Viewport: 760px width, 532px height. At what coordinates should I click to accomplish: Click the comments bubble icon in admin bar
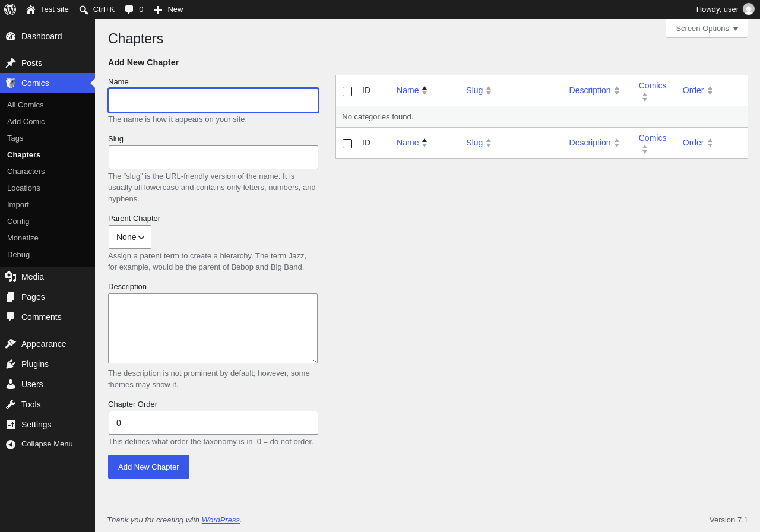pyautogui.click(x=129, y=9)
